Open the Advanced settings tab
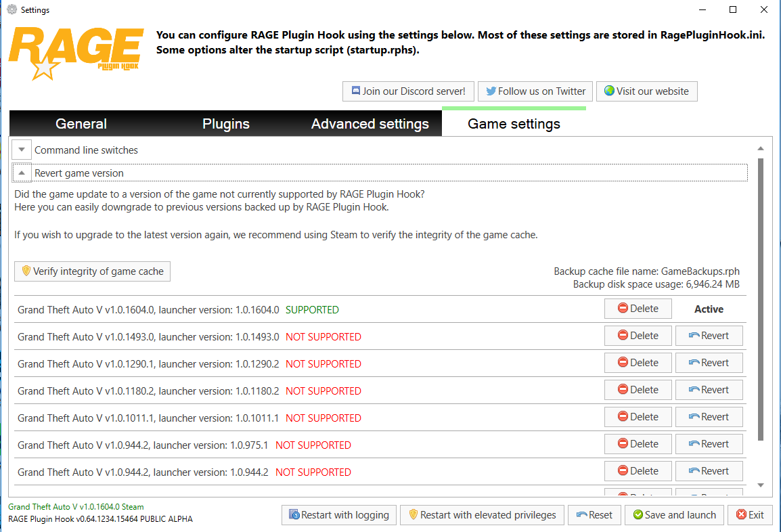Image resolution: width=781 pixels, height=532 pixels. (370, 124)
